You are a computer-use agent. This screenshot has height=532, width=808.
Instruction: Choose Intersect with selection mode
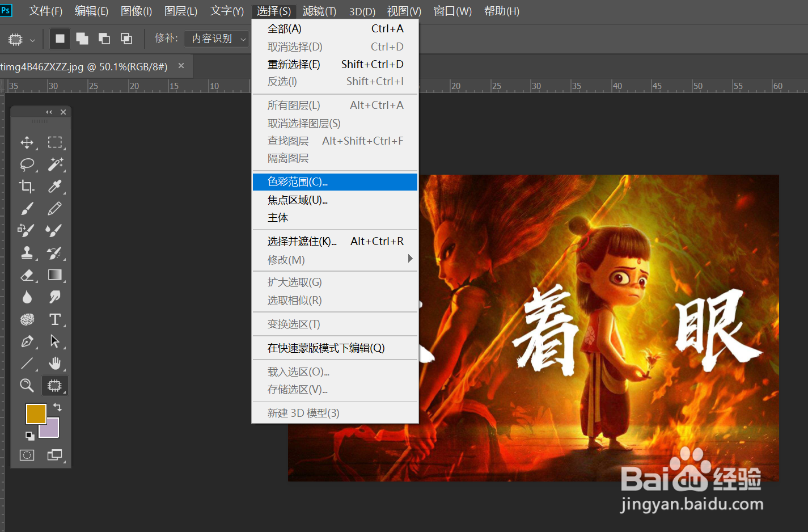(x=126, y=39)
